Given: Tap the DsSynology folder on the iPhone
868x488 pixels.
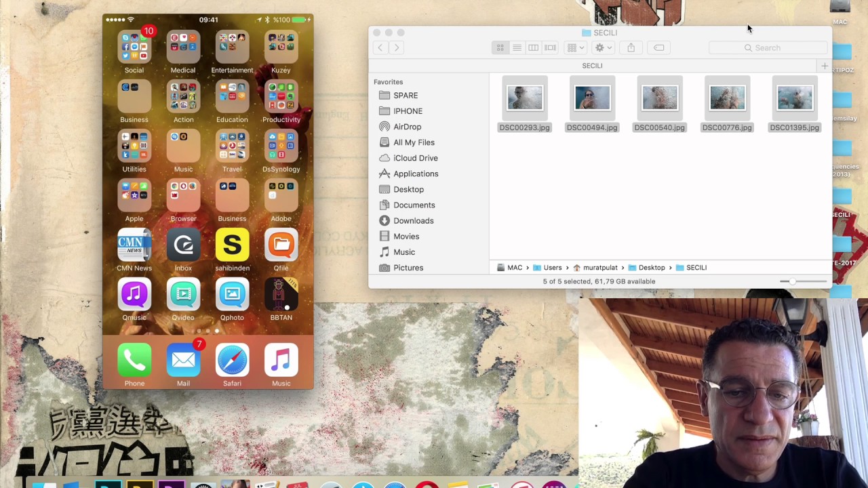Looking at the screenshot, I should (x=281, y=146).
